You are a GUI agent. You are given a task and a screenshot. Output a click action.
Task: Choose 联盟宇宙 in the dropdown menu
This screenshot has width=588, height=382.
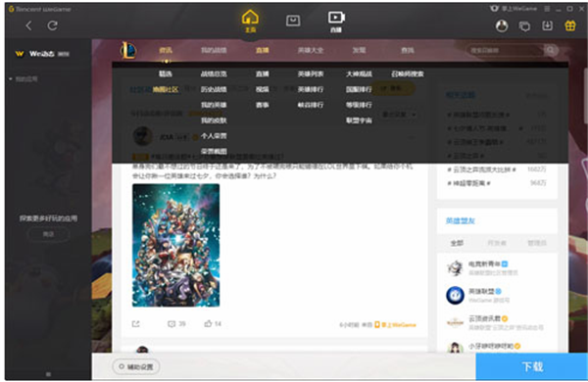point(359,120)
